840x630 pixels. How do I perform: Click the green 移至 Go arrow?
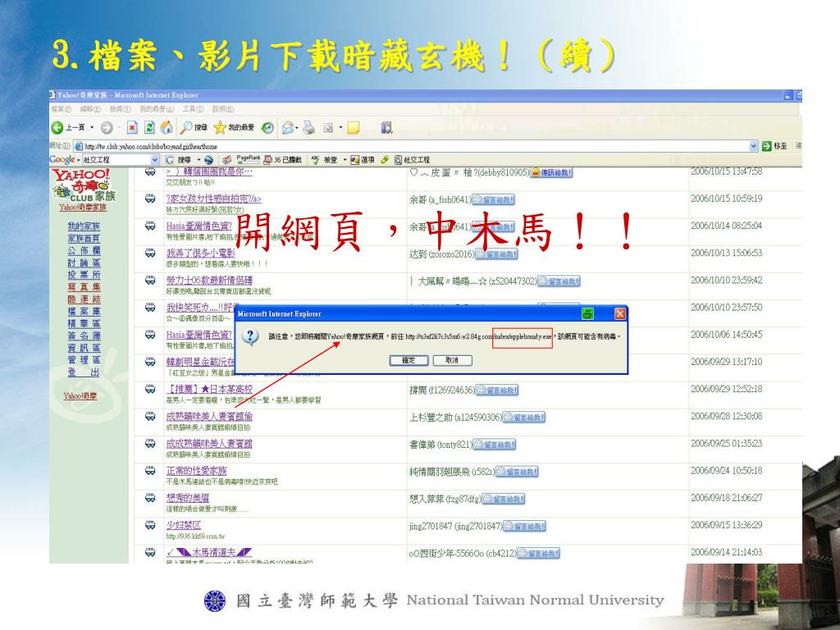click(767, 146)
